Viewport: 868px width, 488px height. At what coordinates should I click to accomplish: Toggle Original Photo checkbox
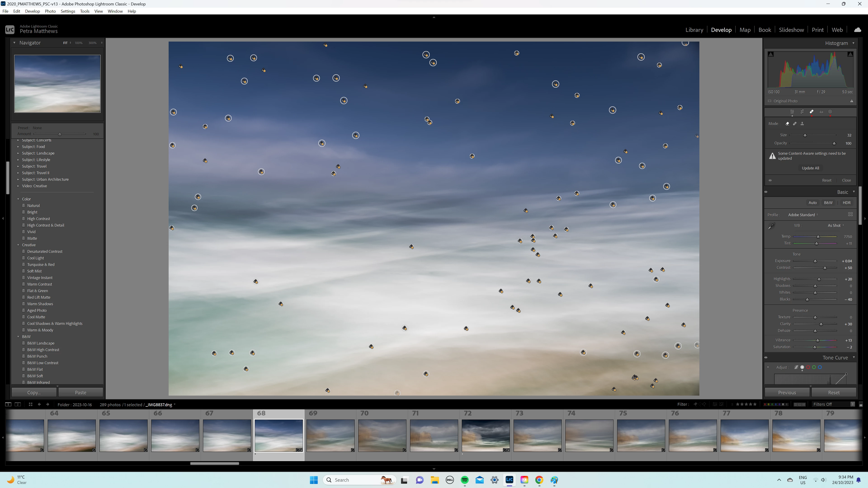(x=770, y=101)
